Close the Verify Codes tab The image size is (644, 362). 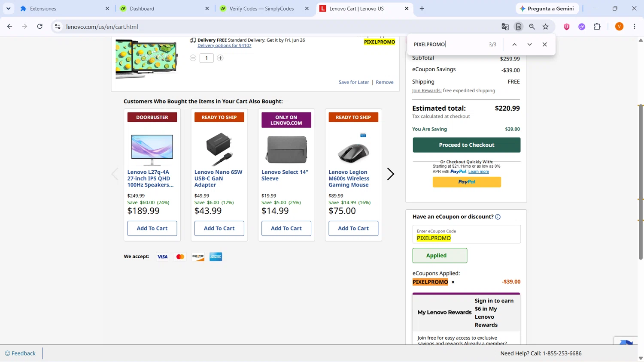[307, 9]
